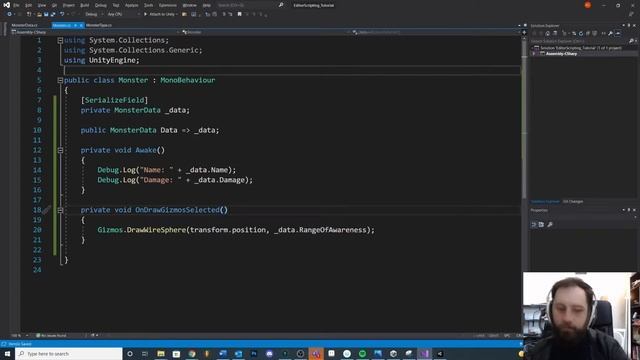Screen dimensions: 640x360
Task: Click the Properties panel property pages wrench icon
Action: point(550,224)
